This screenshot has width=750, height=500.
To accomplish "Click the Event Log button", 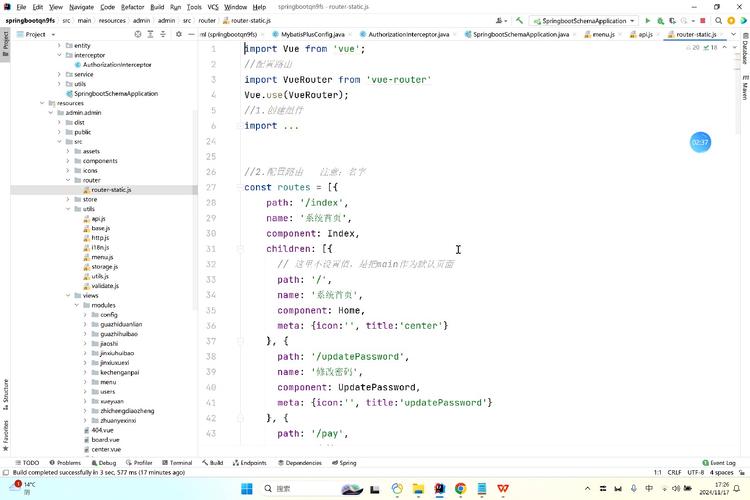I will [x=718, y=463].
